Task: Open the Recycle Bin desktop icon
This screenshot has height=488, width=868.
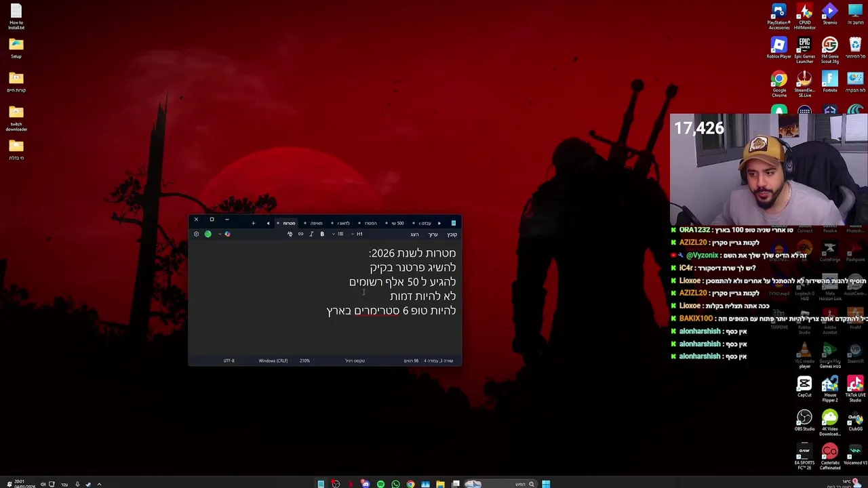Action: tap(855, 48)
